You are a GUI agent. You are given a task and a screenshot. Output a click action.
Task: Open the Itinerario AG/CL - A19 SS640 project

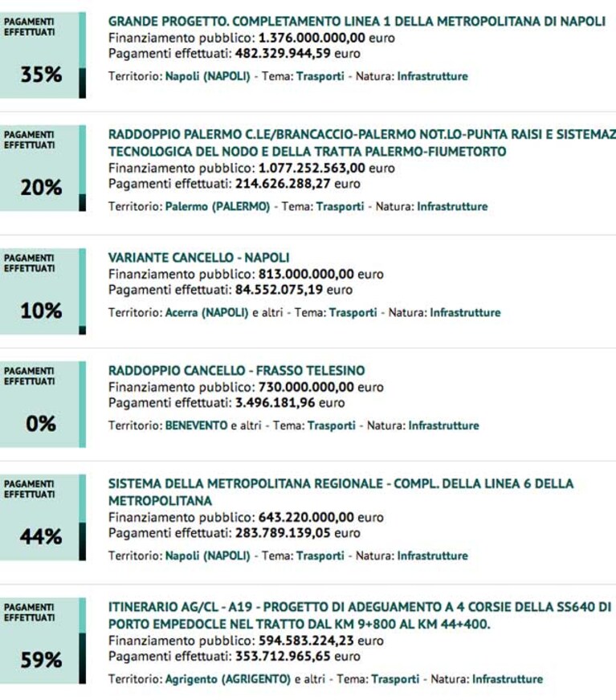pyautogui.click(x=360, y=615)
